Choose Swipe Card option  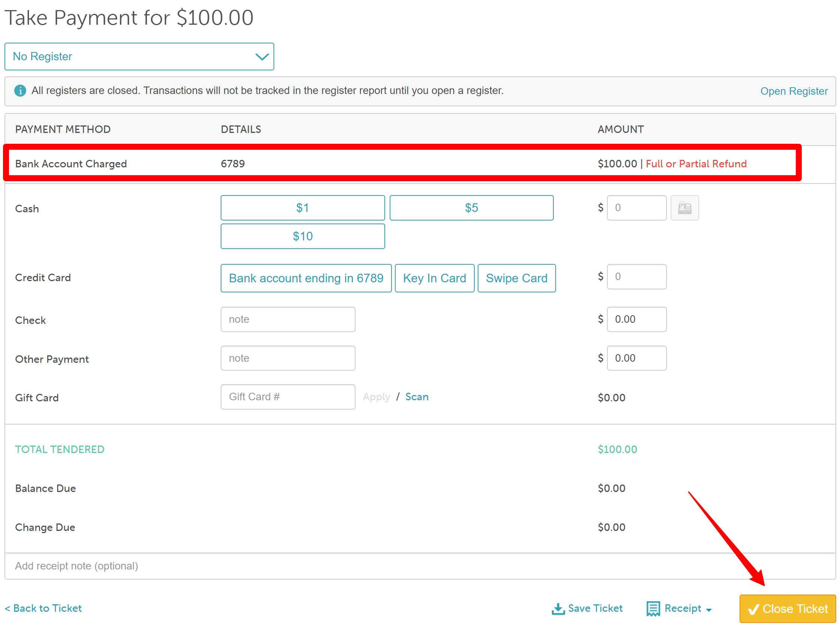click(517, 278)
